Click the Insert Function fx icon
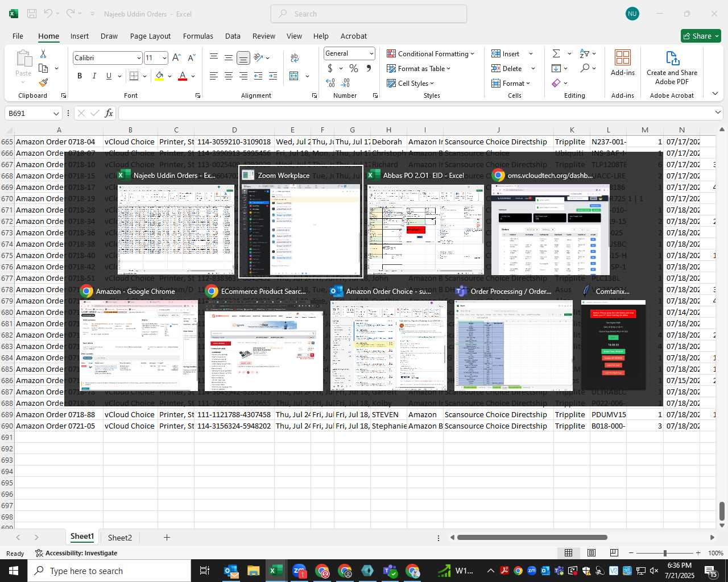Screen dimensions: 728x582 (x=109, y=113)
